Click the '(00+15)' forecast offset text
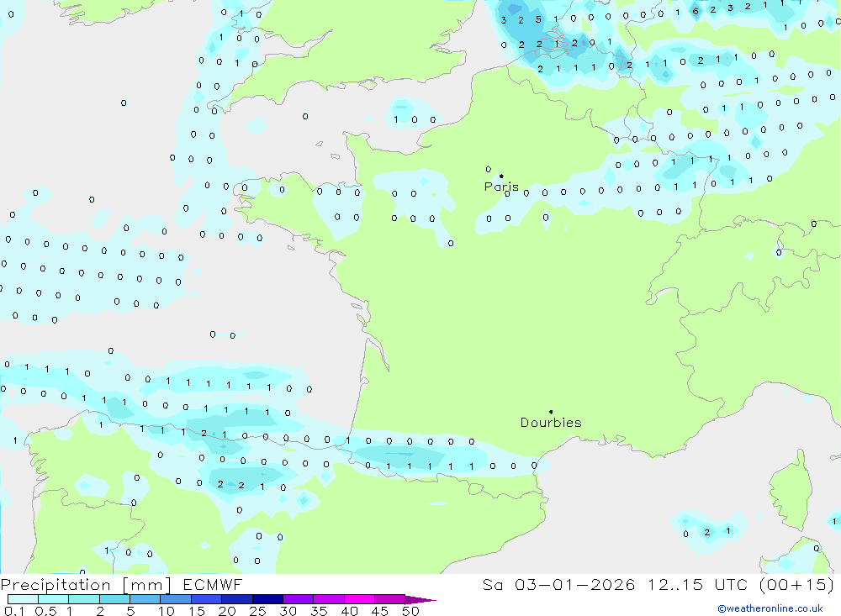The width and height of the screenshot is (841, 616). pos(796,584)
